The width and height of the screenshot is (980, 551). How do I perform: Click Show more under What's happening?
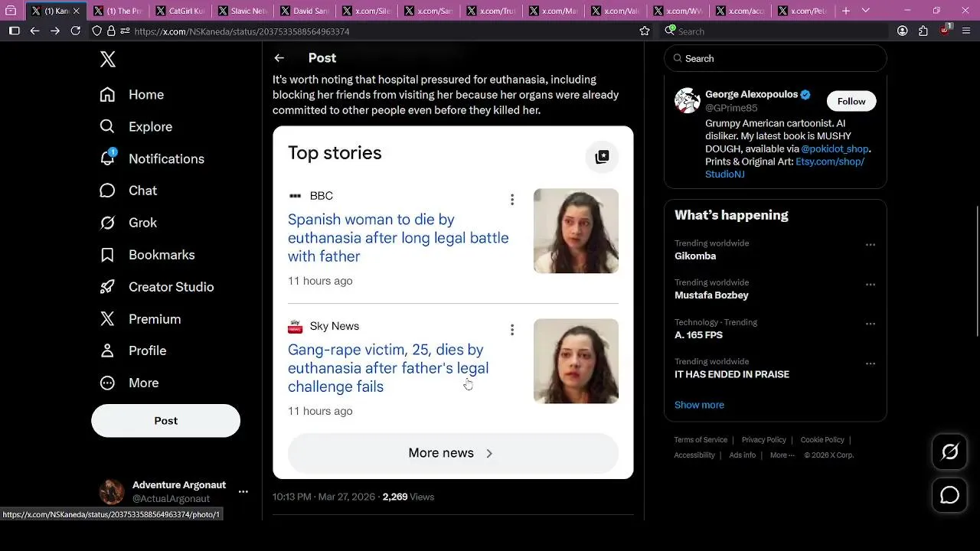point(699,405)
